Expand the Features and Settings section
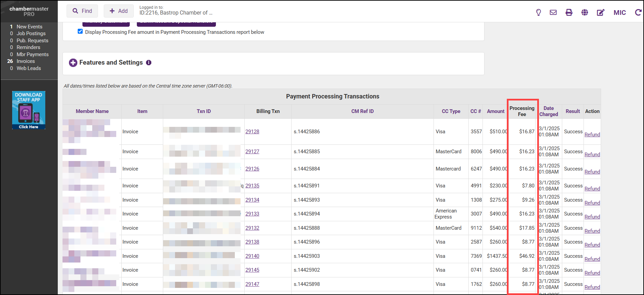 click(73, 63)
